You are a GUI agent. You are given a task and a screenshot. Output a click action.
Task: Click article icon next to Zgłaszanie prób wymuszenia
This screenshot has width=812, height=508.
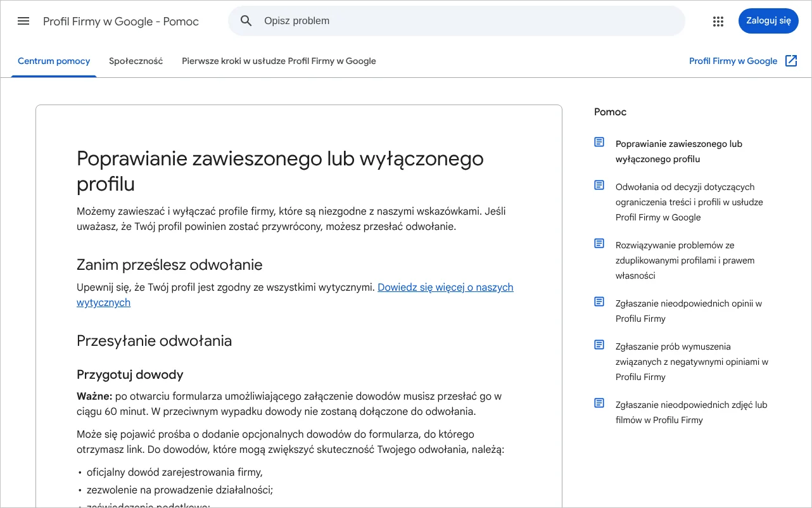(599, 345)
